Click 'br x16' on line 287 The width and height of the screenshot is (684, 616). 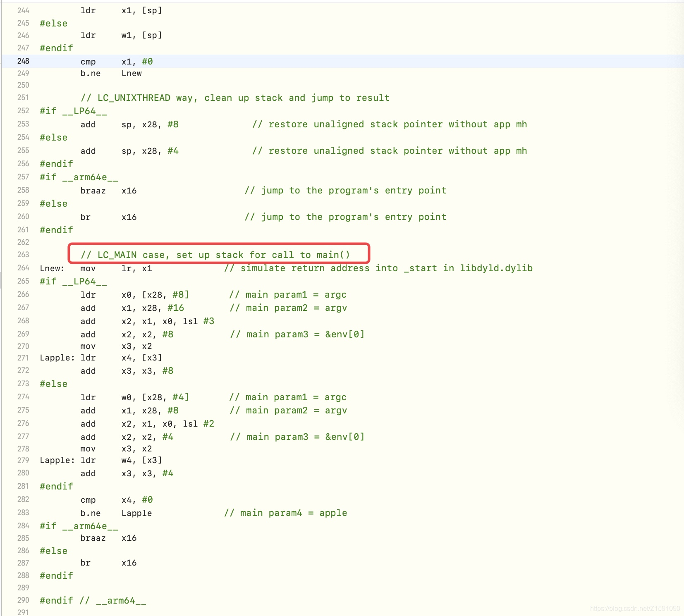pos(108,563)
